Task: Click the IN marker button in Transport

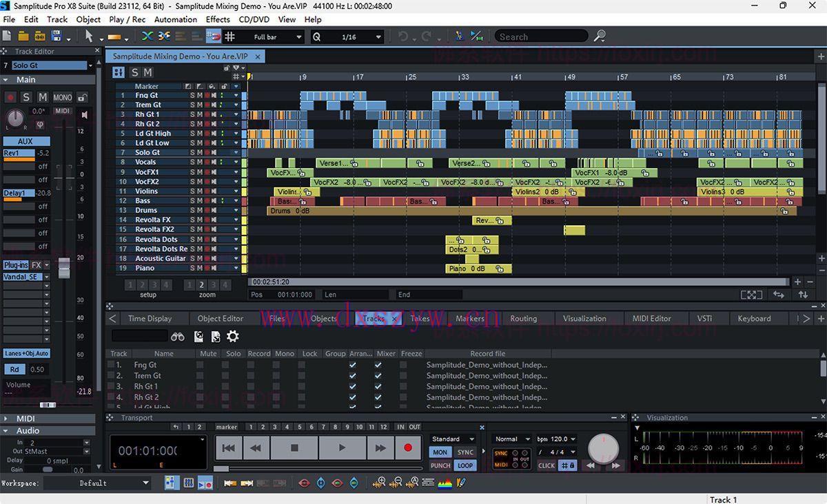Action: pos(400,427)
